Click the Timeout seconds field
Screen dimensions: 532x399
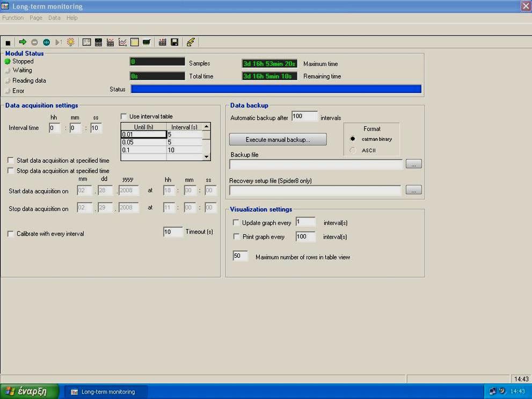[173, 232]
